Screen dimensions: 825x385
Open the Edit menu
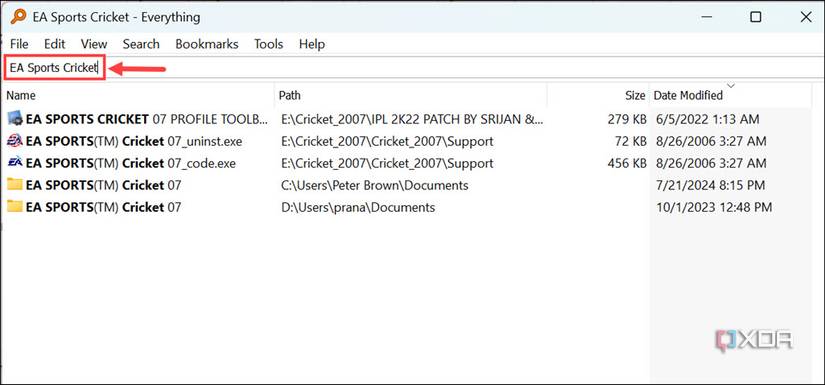click(55, 44)
